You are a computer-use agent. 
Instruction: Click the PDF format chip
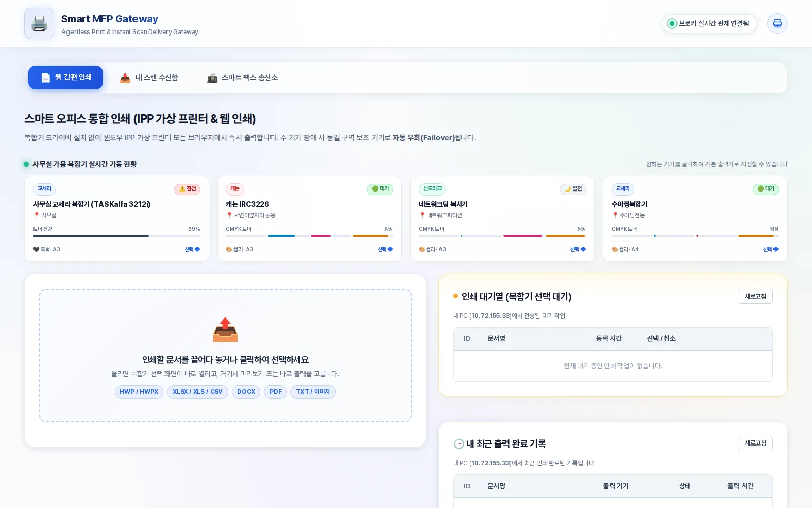click(276, 392)
